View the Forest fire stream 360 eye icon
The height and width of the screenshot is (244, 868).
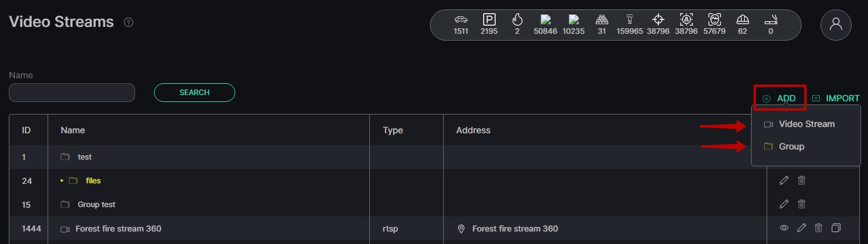click(x=784, y=228)
